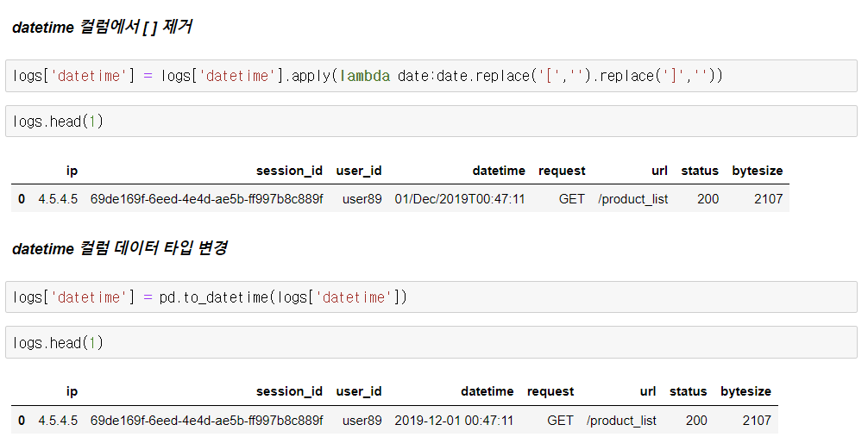Image resolution: width=868 pixels, height=437 pixels.
Task: Click the '2107' bytesize in the second table
Action: [x=757, y=421]
